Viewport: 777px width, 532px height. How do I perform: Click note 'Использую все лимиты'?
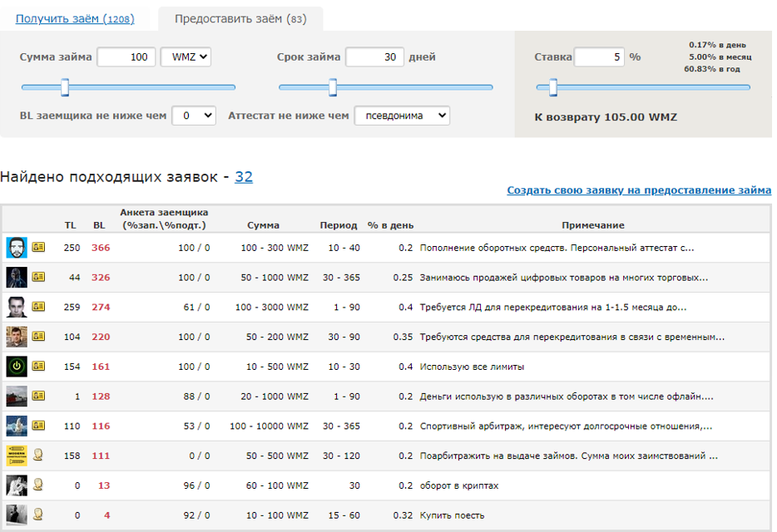click(x=472, y=367)
